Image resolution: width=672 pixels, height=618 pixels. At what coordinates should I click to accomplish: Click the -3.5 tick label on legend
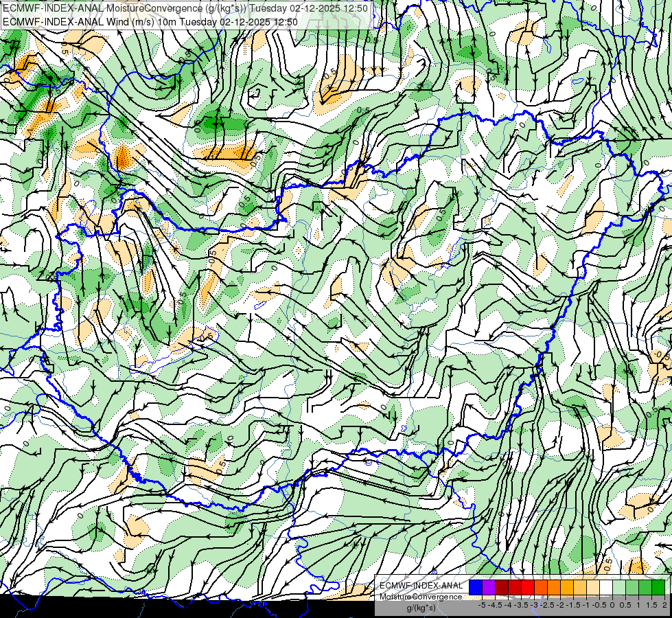coord(521,605)
